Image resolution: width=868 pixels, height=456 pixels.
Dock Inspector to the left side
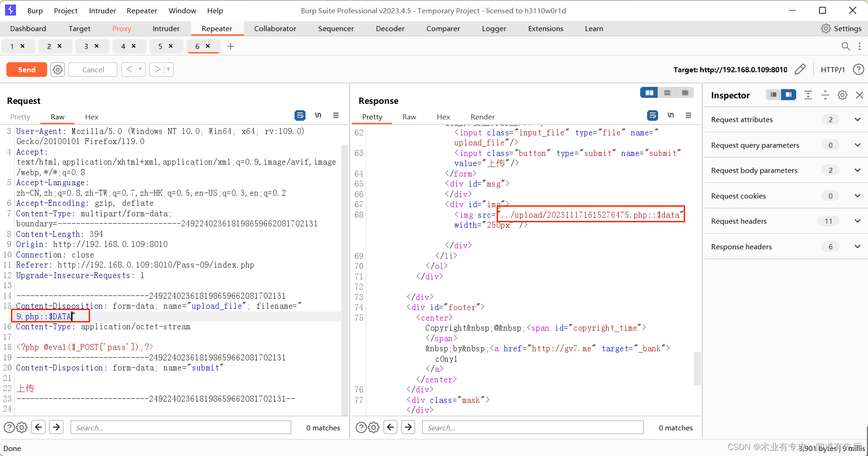point(773,95)
